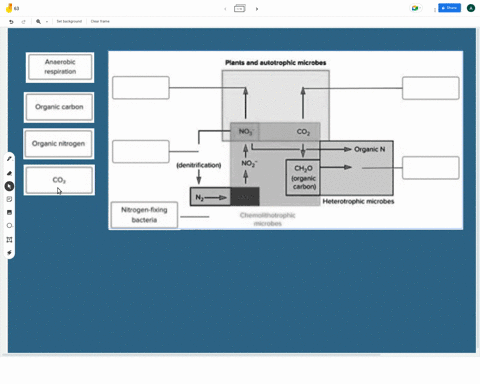Click the blue Share button
This screenshot has height=384, width=480.
pos(449,8)
